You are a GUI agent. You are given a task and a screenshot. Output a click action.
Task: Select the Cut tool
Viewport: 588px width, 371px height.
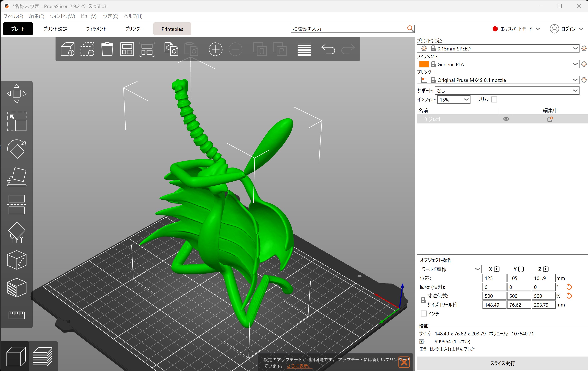17,205
